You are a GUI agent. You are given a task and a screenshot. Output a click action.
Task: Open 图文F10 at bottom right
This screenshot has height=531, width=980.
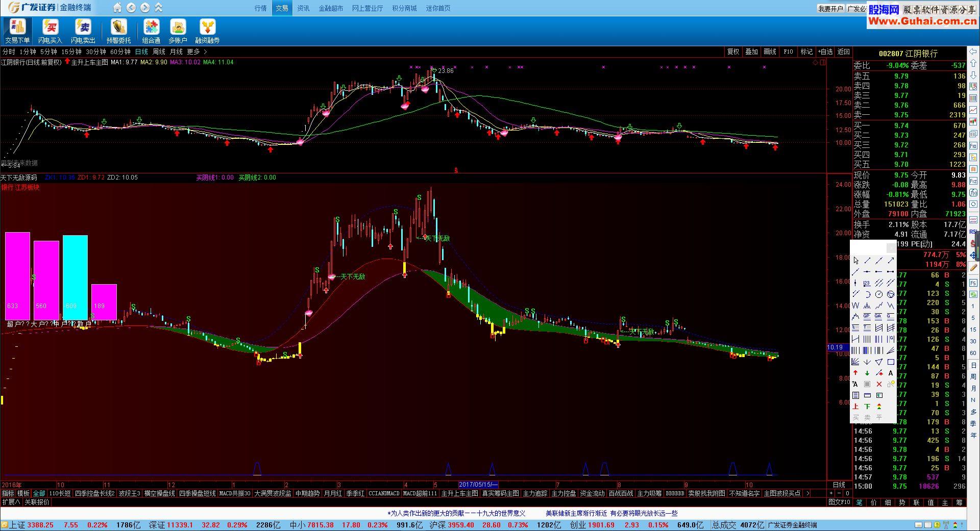pyautogui.click(x=839, y=502)
